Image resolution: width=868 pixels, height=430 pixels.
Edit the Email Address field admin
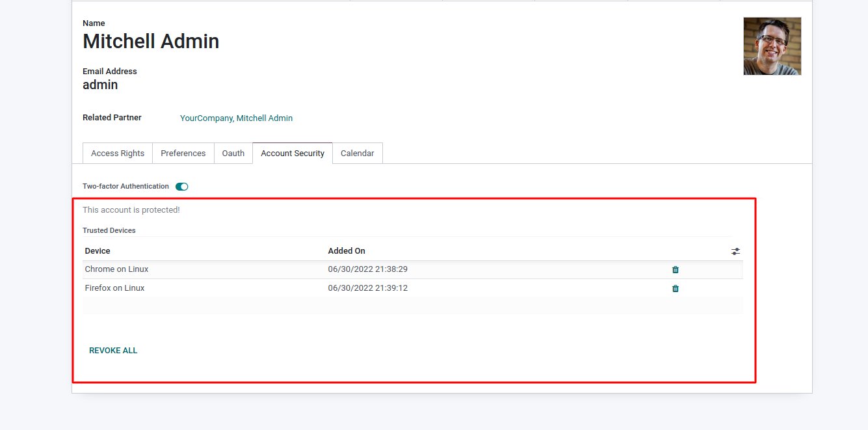click(100, 85)
